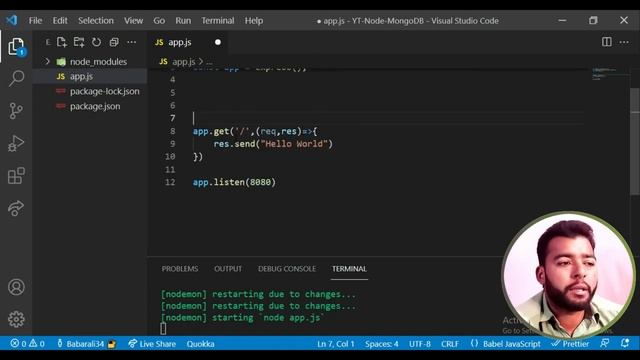Open the View menu
The width and height of the screenshot is (640, 360).
pyautogui.click(x=133, y=20)
